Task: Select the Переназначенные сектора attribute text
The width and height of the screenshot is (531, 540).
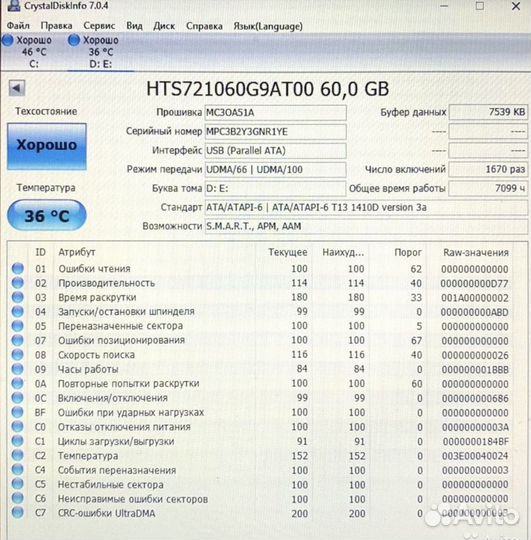Action: pyautogui.click(x=120, y=326)
